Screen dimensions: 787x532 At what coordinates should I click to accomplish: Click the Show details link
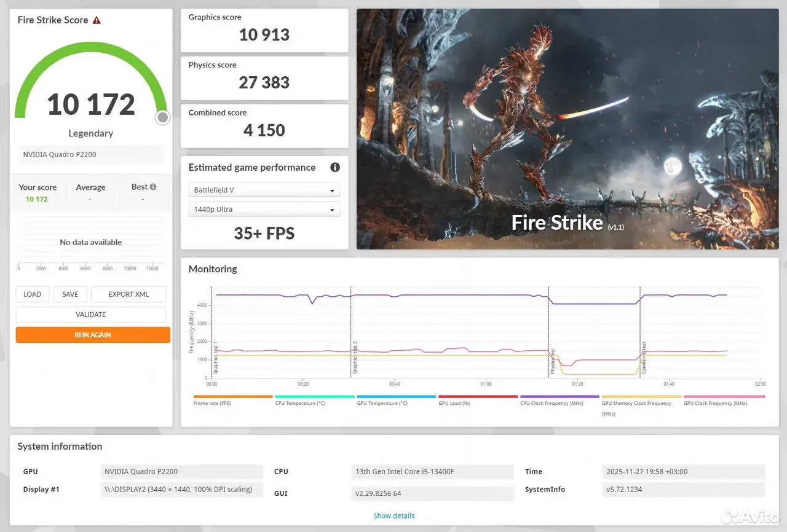393,515
